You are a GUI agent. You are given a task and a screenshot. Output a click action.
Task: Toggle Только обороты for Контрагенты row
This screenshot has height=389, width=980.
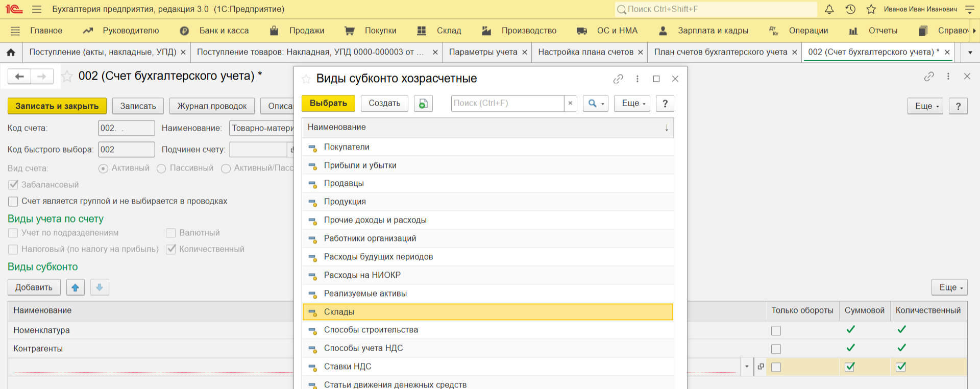point(776,349)
